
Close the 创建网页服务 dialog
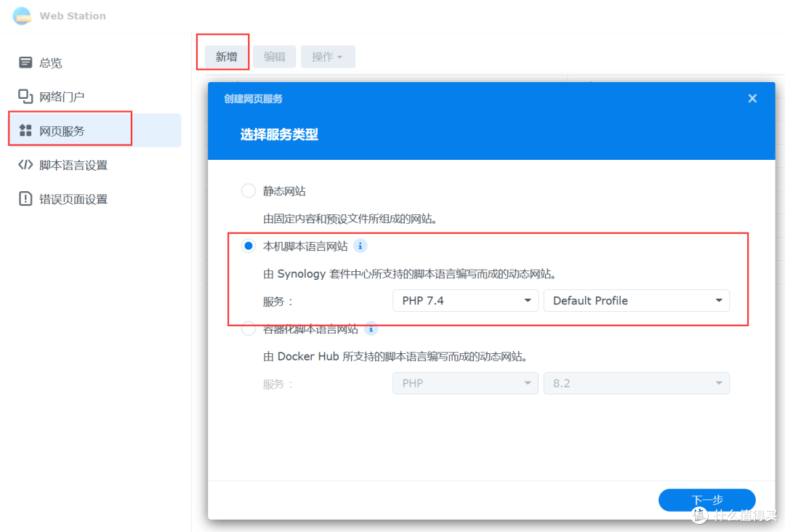pos(752,98)
